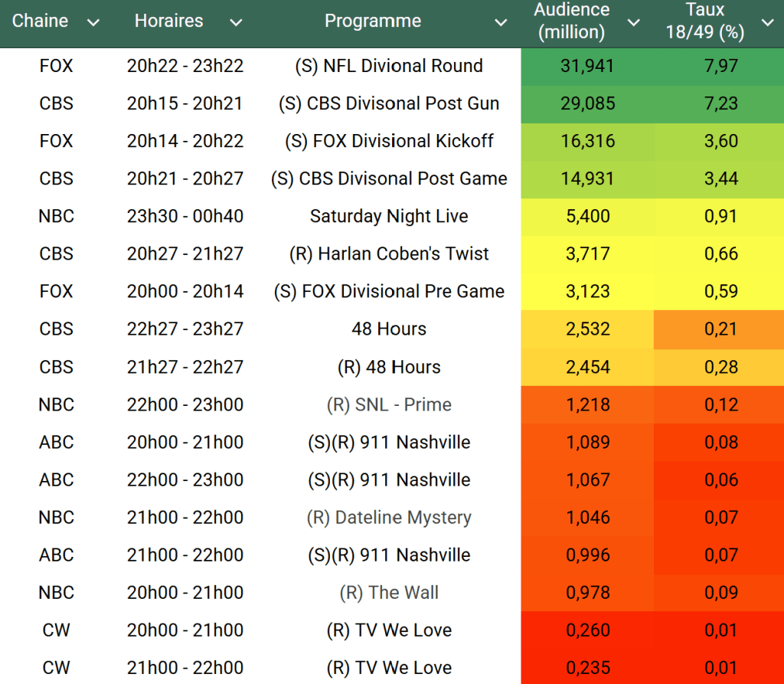Select the red 0,235 audience cell
The height and width of the screenshot is (684, 784).
[x=587, y=667]
